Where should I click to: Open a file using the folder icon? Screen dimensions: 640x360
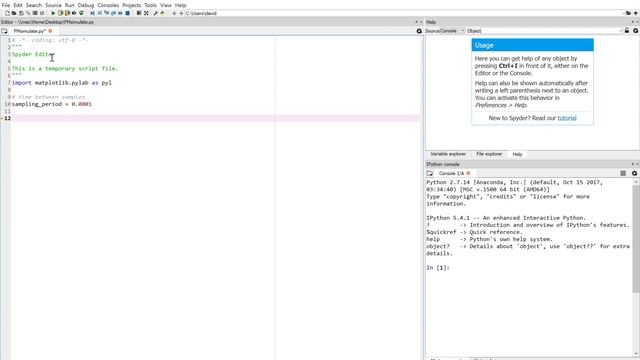click(14, 13)
